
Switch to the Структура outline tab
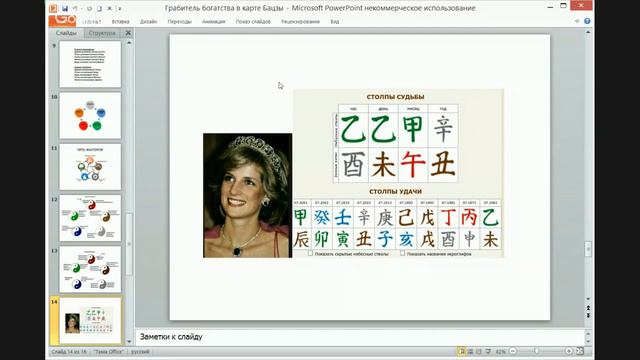point(102,33)
